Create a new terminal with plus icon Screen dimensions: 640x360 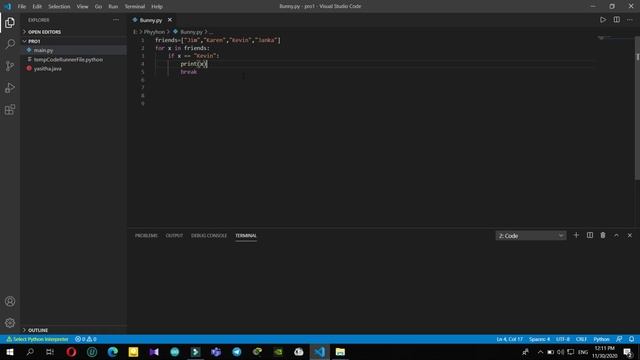576,235
